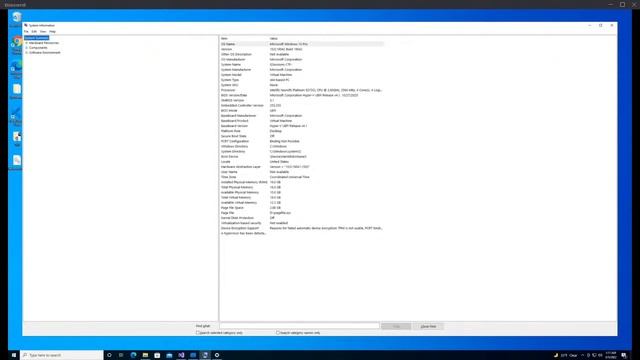640x360 pixels.
Task: Select the Kernel DMA Protection row
Action: point(302,218)
